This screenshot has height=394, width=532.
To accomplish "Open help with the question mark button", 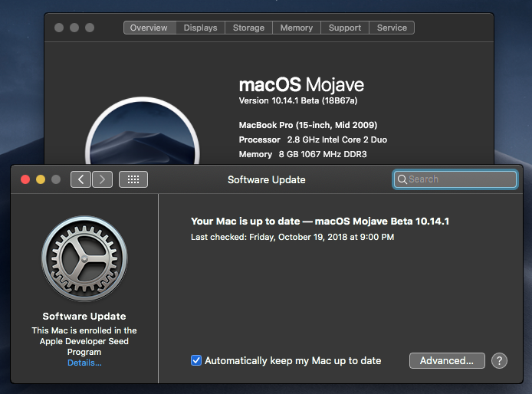I will (x=500, y=360).
